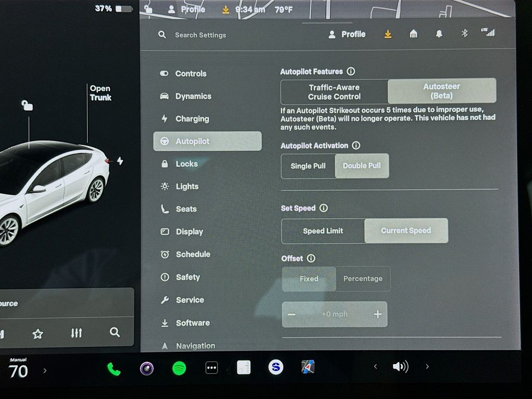Increase the speed offset with plus
532x399 pixels.
pyautogui.click(x=378, y=314)
